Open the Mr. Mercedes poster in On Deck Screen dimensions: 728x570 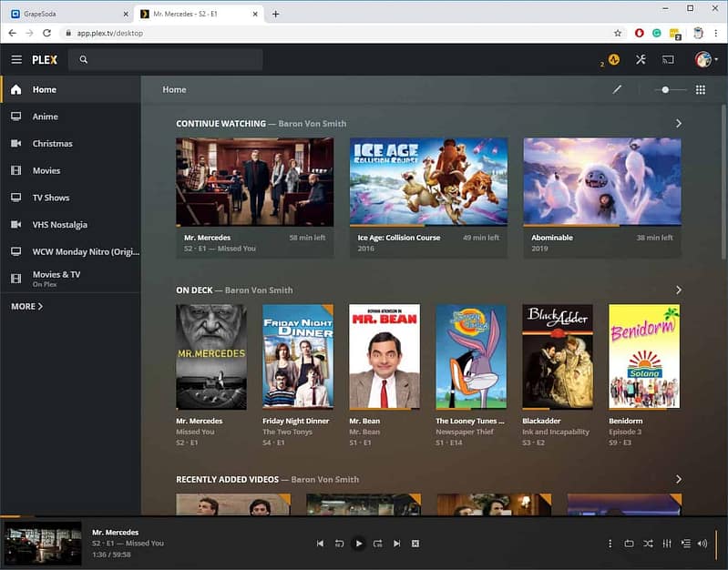point(211,357)
